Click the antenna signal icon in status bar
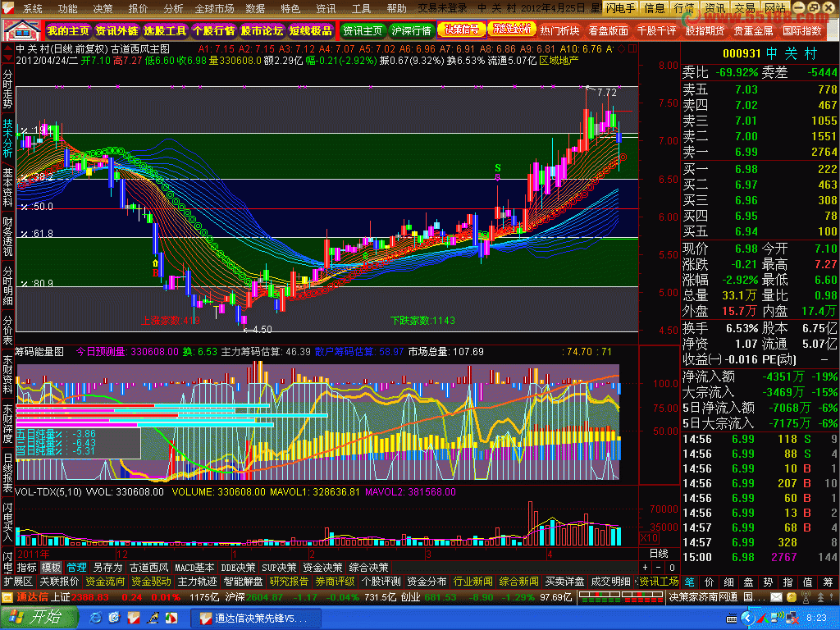This screenshot has height=630, width=840. click(x=806, y=596)
